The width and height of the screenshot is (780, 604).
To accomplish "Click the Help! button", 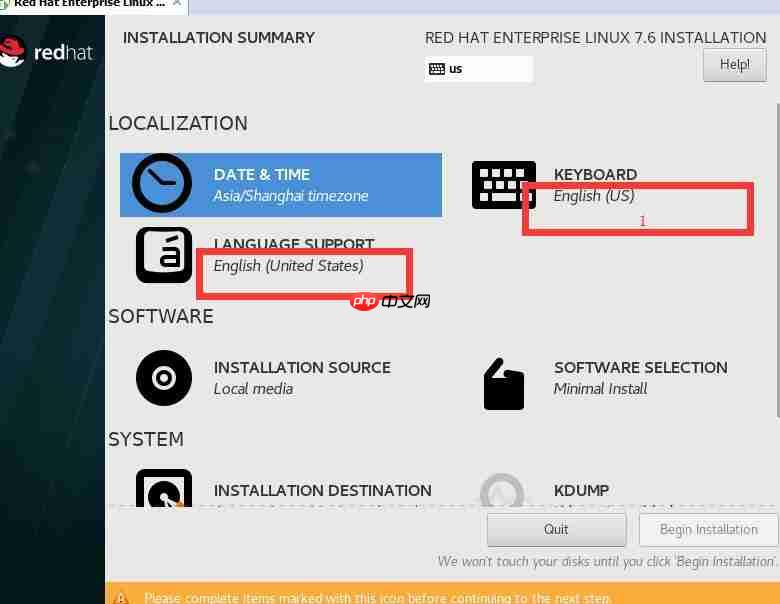I will 735,65.
